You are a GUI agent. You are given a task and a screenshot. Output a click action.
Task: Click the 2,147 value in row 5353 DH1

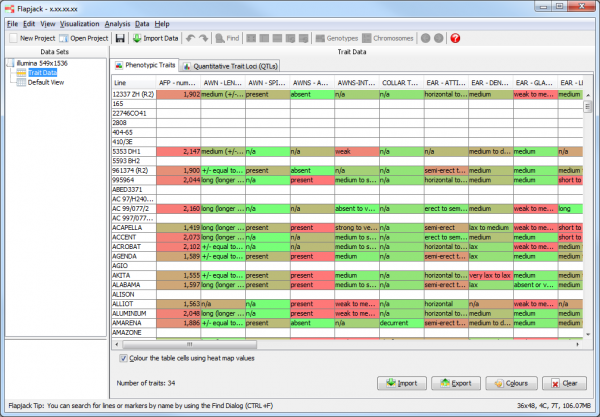click(x=178, y=151)
